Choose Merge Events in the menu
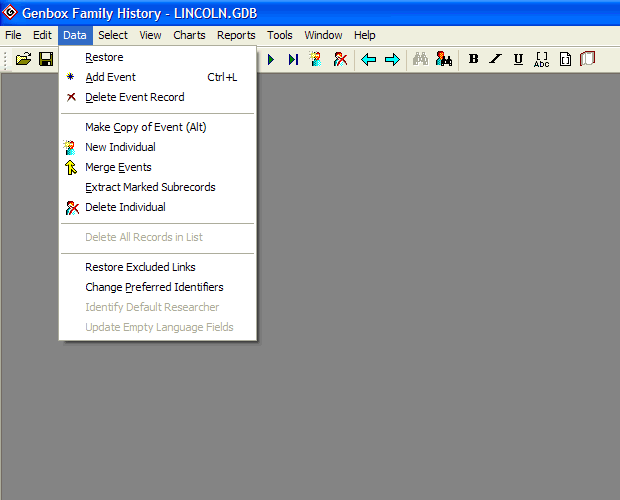Screen dimensions: 620x500 (118, 167)
